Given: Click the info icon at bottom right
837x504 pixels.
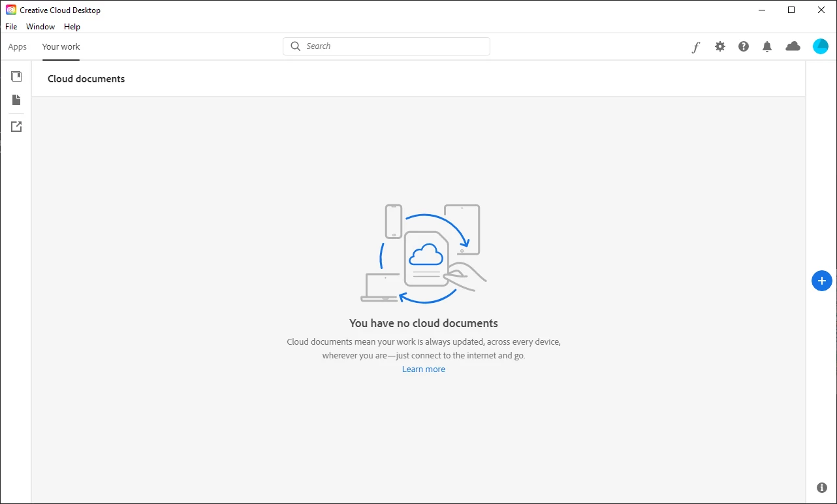Looking at the screenshot, I should 822,488.
